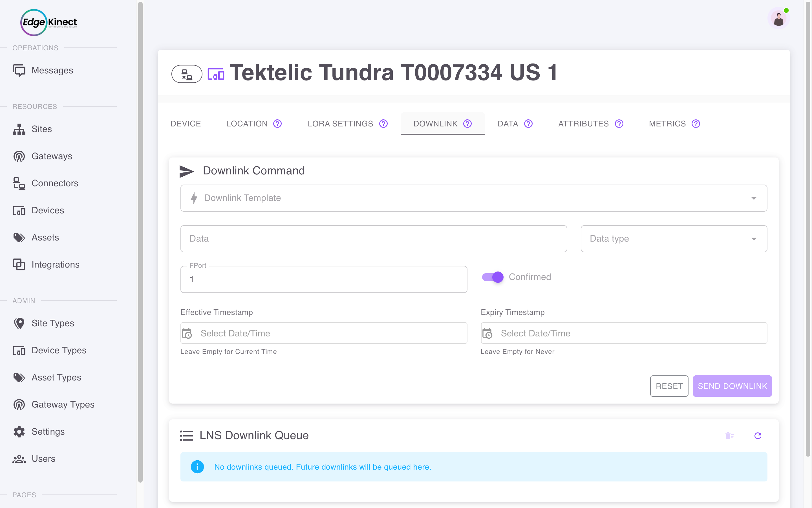812x508 pixels.
Task: Click 'Leave Empty for Current Time' hint
Action: (228, 351)
